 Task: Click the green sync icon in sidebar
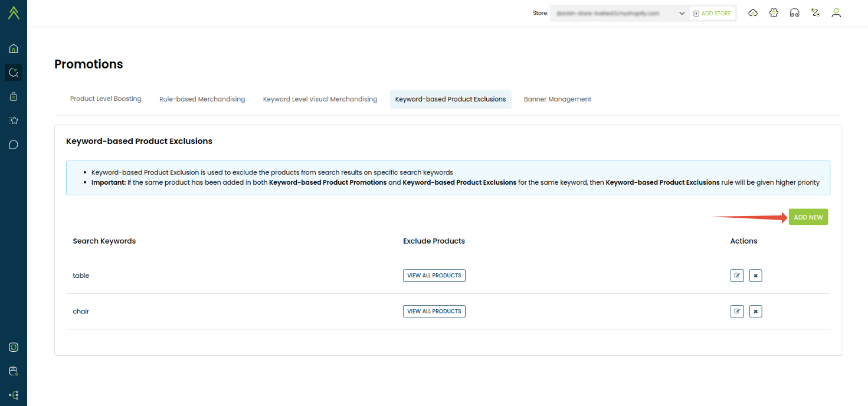point(14,347)
